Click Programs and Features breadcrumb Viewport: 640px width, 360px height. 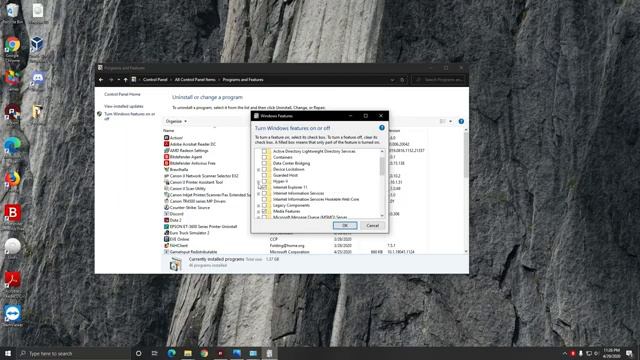click(x=243, y=80)
